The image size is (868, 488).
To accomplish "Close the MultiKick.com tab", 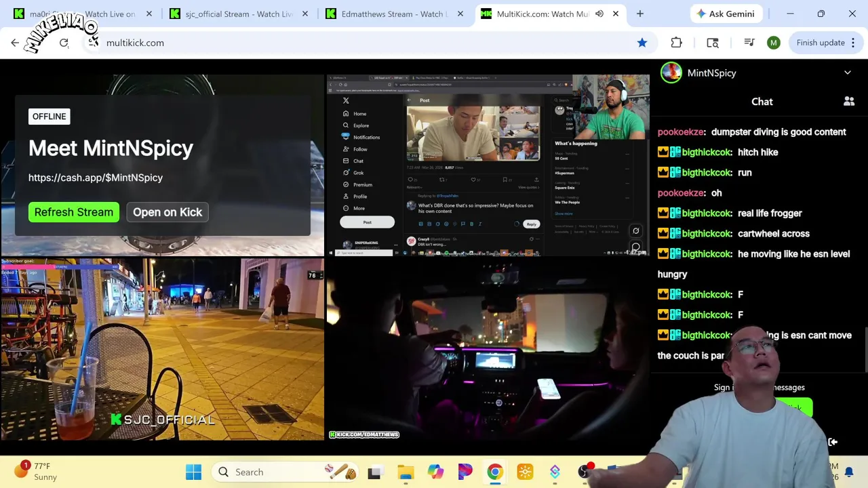I will tap(616, 14).
